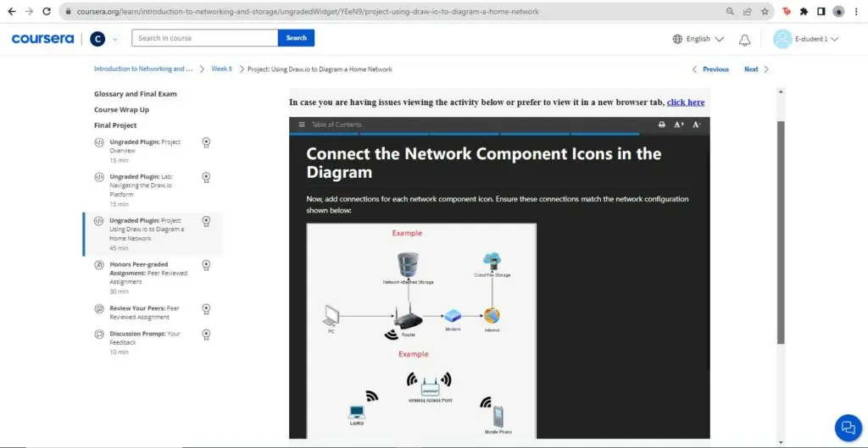The height and width of the screenshot is (448, 868).
Task: Select Final Project section heading
Action: click(x=115, y=125)
